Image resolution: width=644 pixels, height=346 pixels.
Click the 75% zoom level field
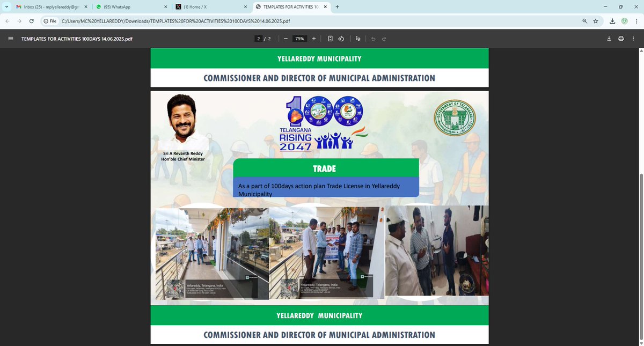coord(299,39)
